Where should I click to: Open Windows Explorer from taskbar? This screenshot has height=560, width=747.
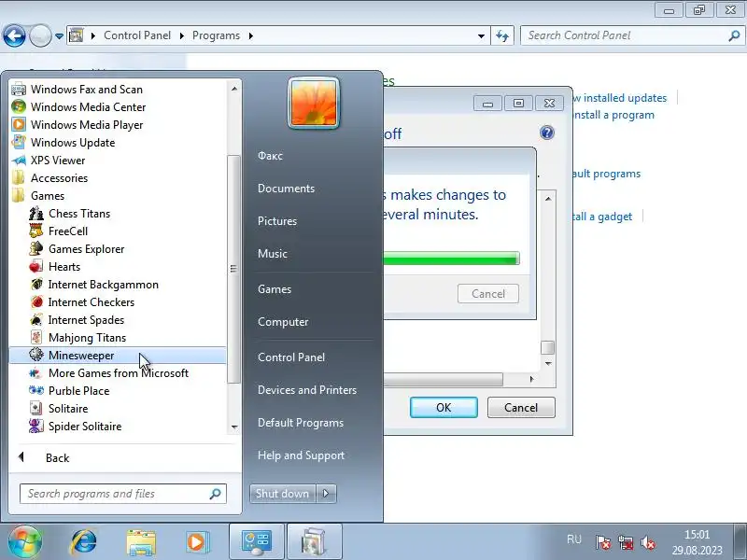[x=141, y=542]
